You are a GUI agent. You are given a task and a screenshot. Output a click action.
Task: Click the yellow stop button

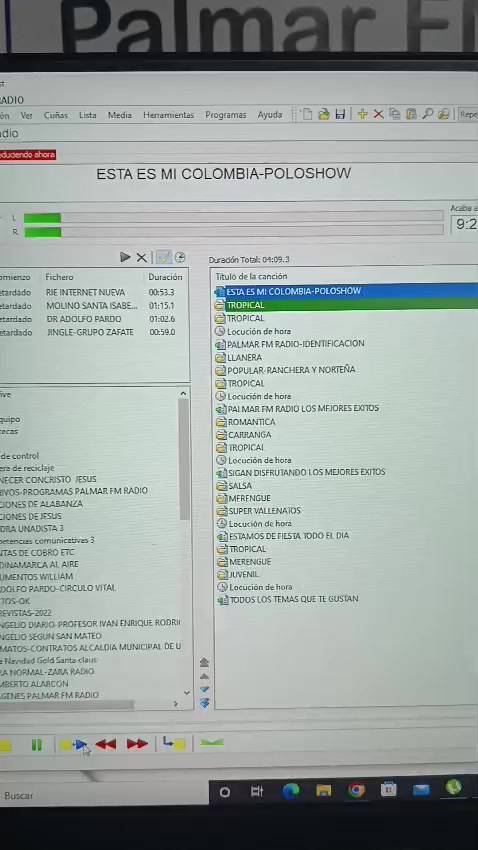pyautogui.click(x=5, y=746)
